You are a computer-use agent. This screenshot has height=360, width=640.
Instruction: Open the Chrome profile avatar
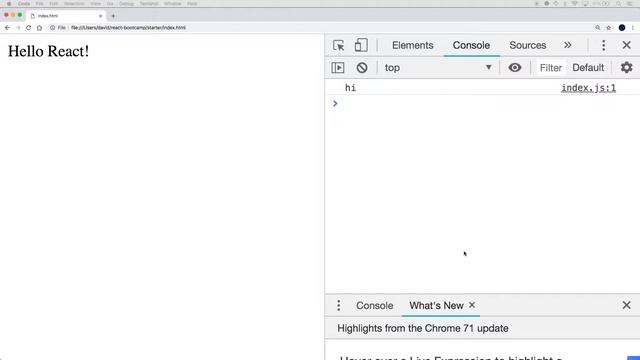point(622,28)
